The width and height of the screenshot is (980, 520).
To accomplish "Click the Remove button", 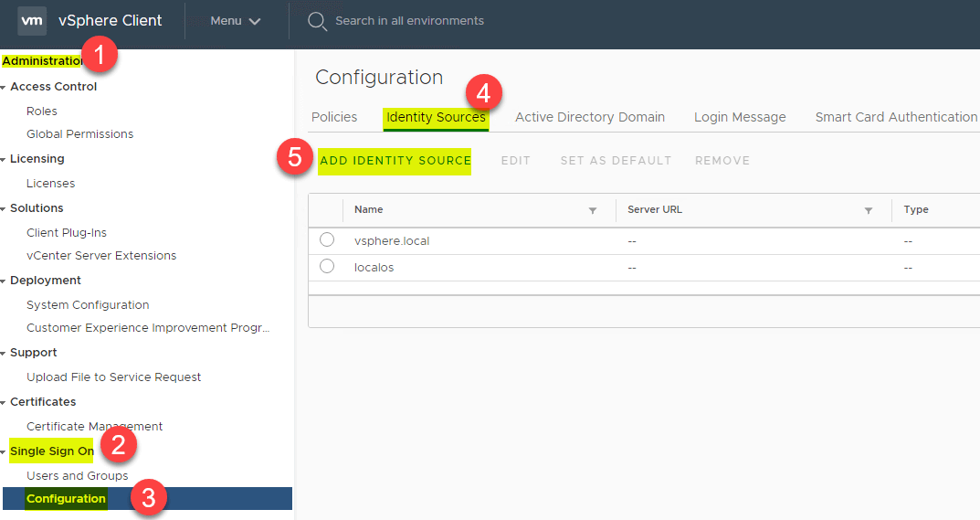I will 722,161.
